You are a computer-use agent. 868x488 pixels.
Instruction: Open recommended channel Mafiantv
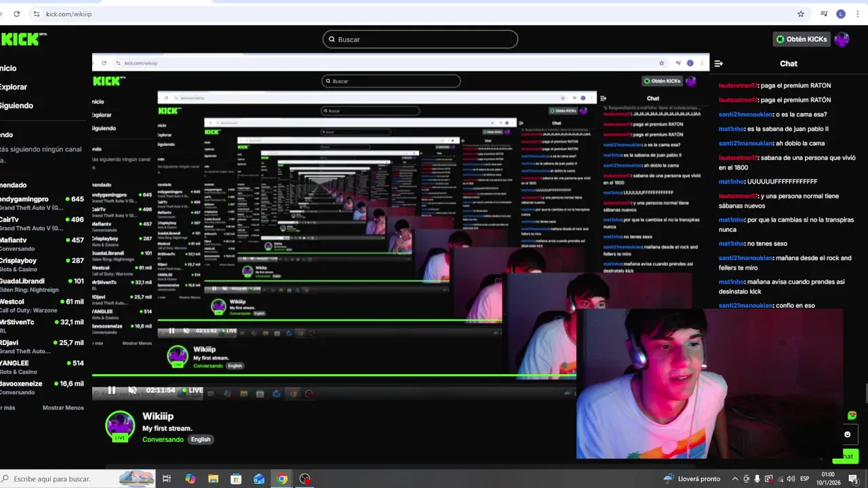[42, 244]
